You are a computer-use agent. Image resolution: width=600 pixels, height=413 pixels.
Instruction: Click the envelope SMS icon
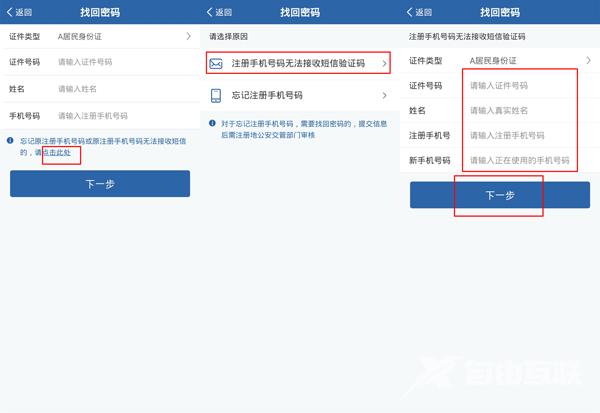(216, 64)
